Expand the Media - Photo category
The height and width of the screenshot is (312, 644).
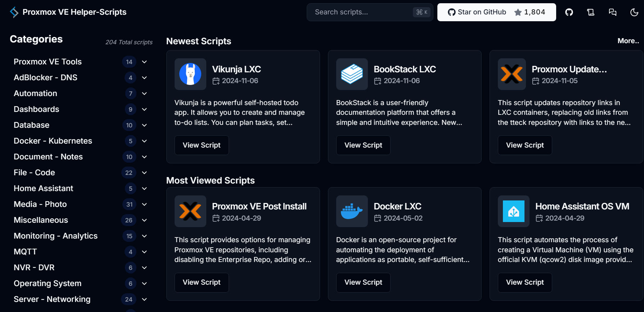(x=144, y=204)
